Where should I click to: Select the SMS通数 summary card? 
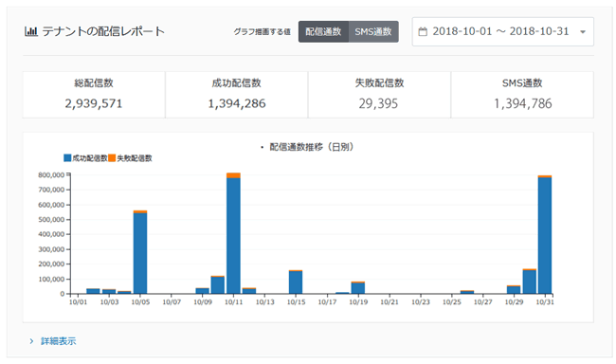click(522, 95)
